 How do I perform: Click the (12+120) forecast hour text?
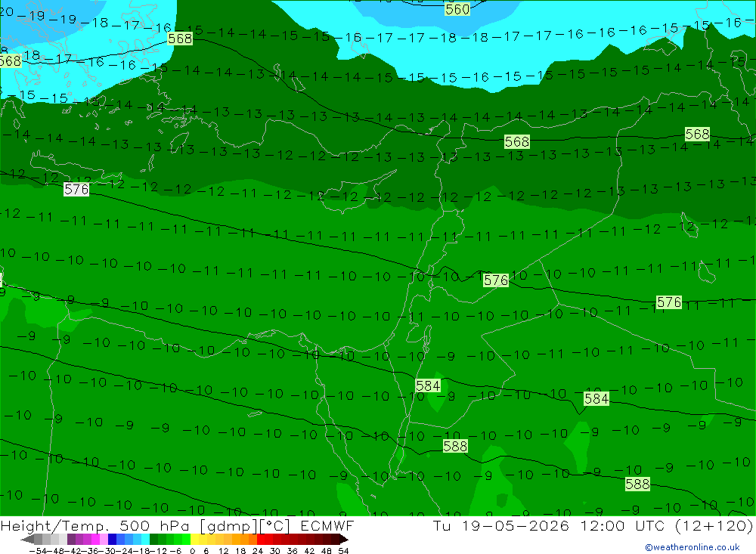(714, 525)
